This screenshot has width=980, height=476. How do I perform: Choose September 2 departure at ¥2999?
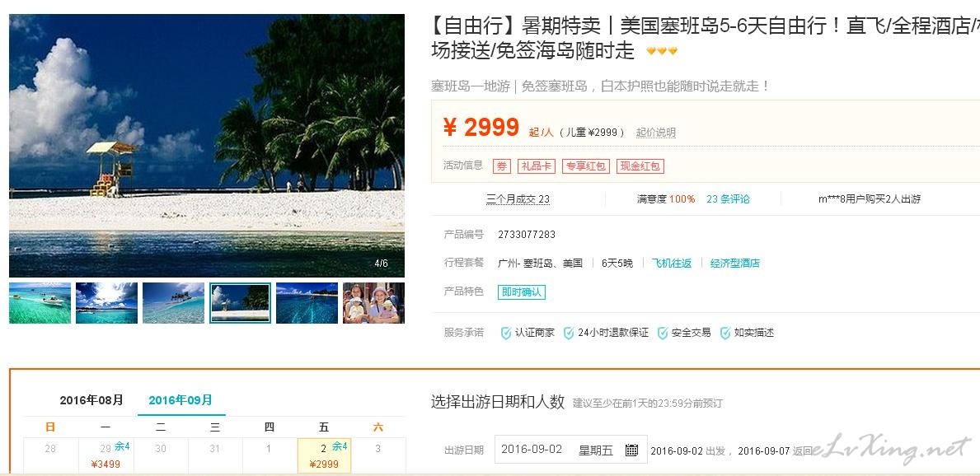pyautogui.click(x=325, y=455)
